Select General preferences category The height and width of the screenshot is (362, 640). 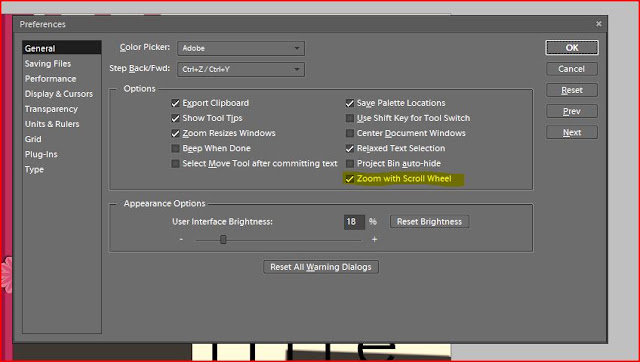pos(62,48)
